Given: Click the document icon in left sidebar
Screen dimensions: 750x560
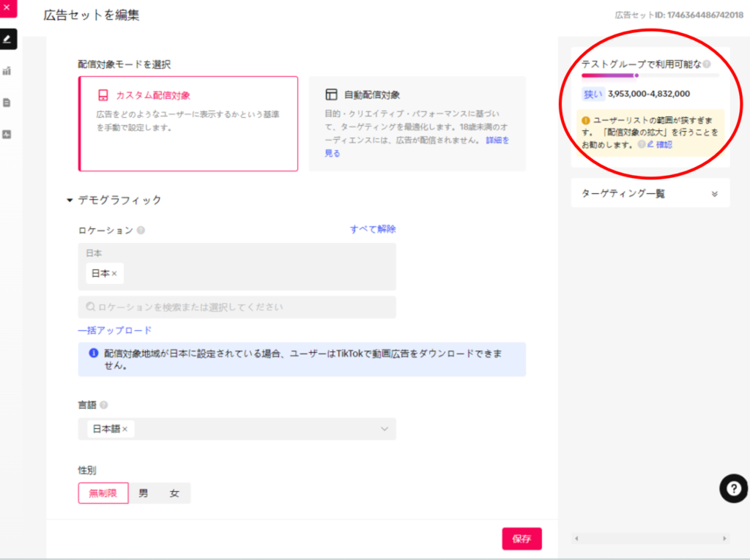Looking at the screenshot, I should [7, 102].
